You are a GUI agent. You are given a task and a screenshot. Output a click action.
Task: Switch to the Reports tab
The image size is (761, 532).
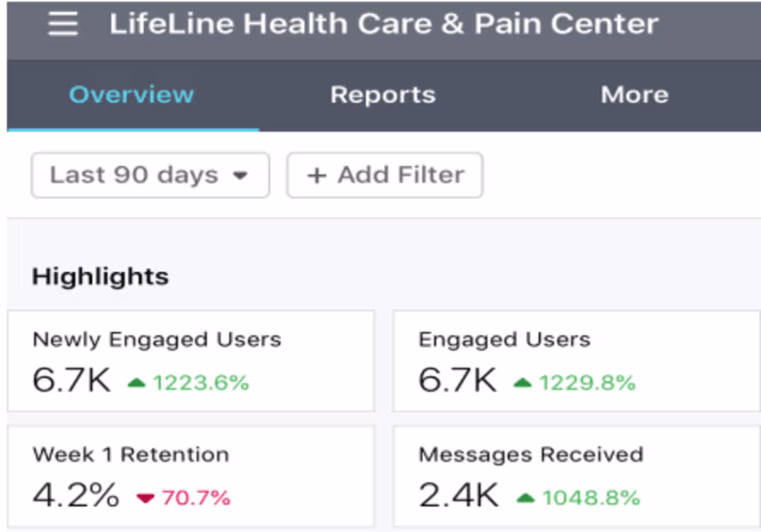point(383,95)
